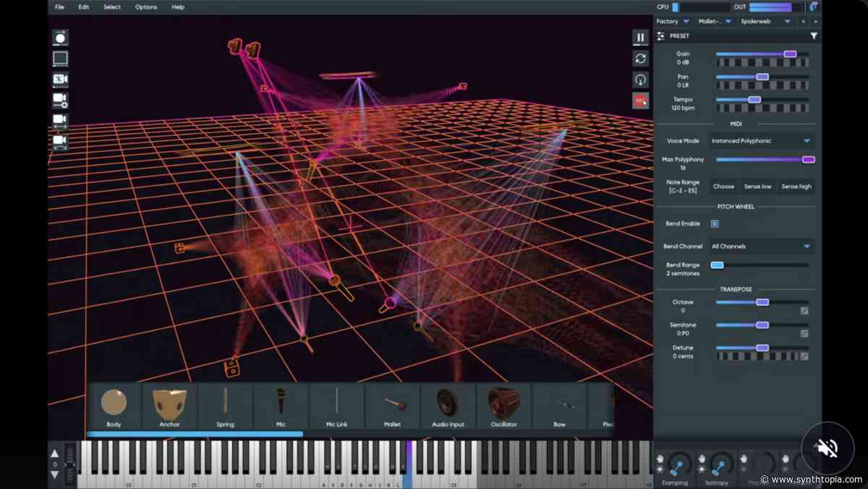Open the Mallet preset category dropdown
The width and height of the screenshot is (868, 489).
click(715, 21)
